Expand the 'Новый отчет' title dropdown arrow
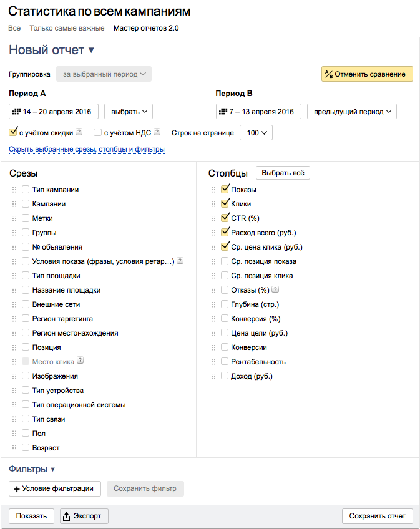 click(x=91, y=51)
